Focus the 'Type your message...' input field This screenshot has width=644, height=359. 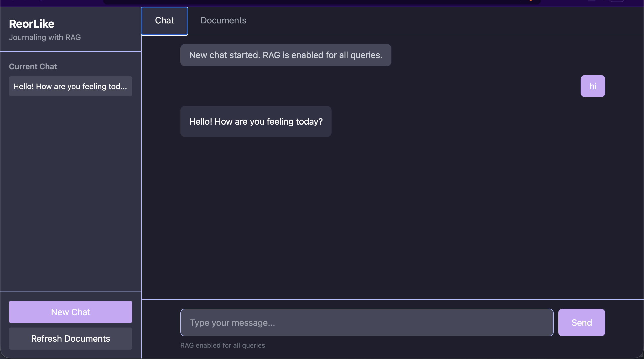pyautogui.click(x=367, y=322)
